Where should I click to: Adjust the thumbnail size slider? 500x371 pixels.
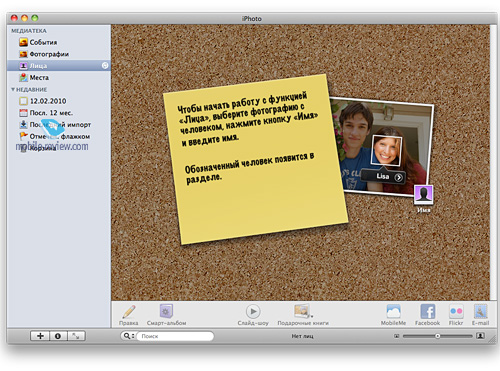pyautogui.click(x=438, y=336)
